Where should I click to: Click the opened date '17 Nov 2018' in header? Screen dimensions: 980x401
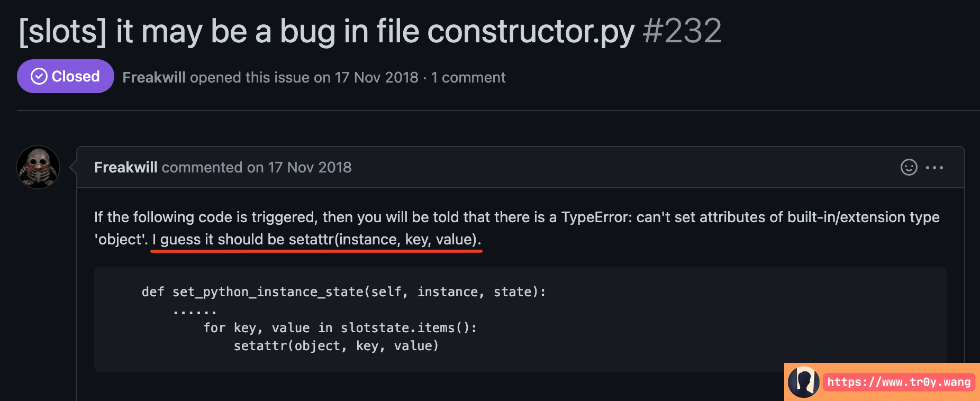point(376,77)
